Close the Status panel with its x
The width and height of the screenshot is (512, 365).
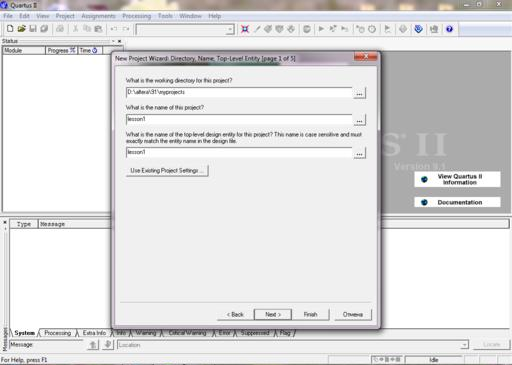[x=120, y=41]
